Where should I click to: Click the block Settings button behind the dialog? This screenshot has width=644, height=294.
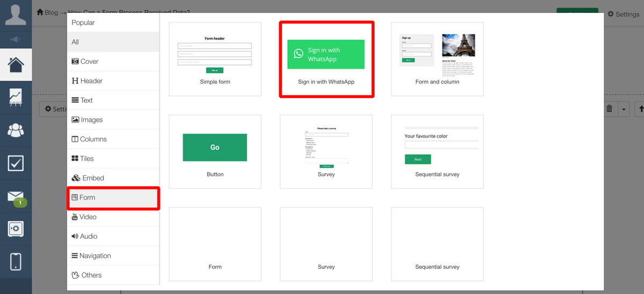53,109
